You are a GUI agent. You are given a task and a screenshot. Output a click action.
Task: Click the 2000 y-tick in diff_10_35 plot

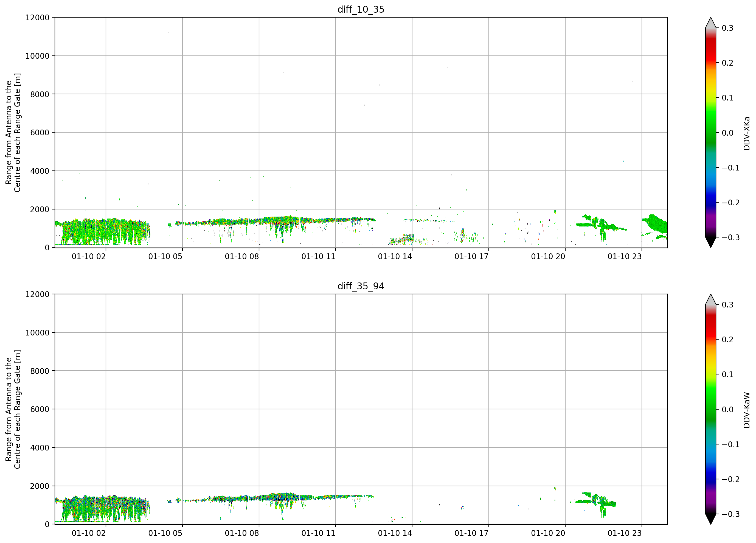point(40,209)
